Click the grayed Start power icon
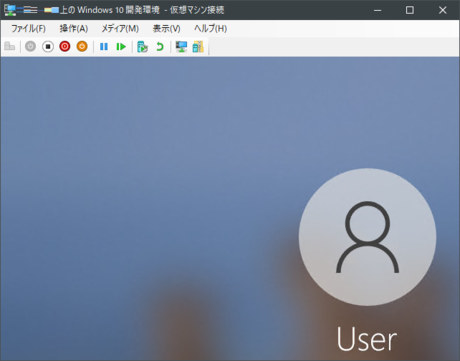Screen dimensions: 460x361 pos(30,46)
